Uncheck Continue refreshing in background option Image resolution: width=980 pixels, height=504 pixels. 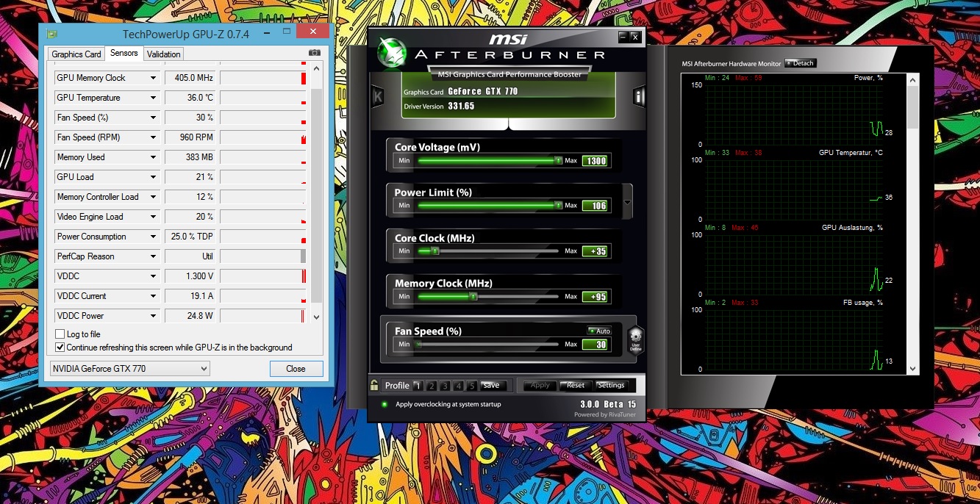click(60, 348)
